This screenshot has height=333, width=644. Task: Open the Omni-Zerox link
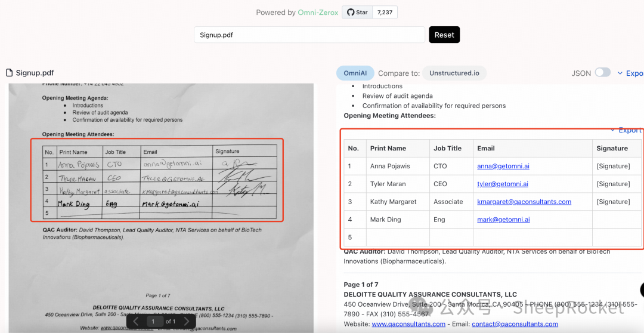(x=318, y=13)
